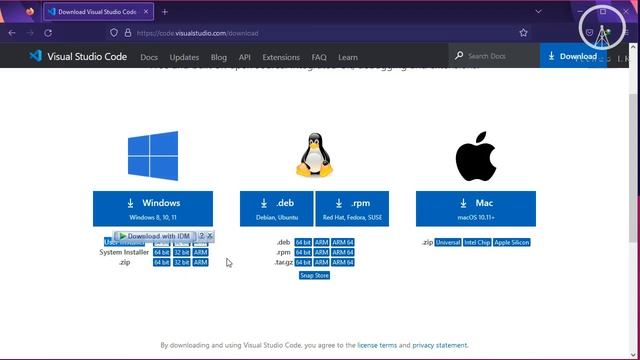Open the Extensions menu item
Image resolution: width=640 pixels, height=360 pixels.
coord(281,57)
